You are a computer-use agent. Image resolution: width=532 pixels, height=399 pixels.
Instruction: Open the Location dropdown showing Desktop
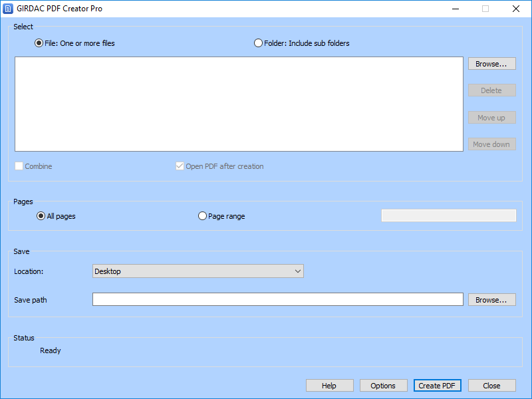(198, 271)
